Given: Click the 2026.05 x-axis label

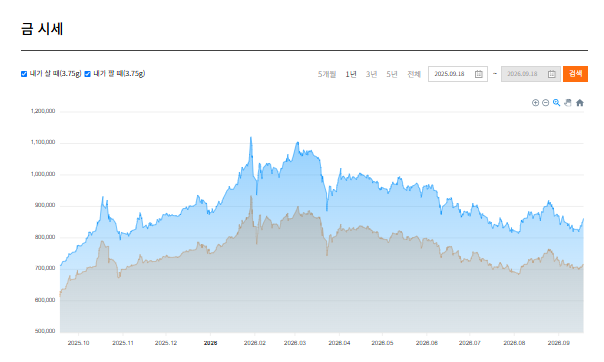Looking at the screenshot, I should pyautogui.click(x=382, y=343).
